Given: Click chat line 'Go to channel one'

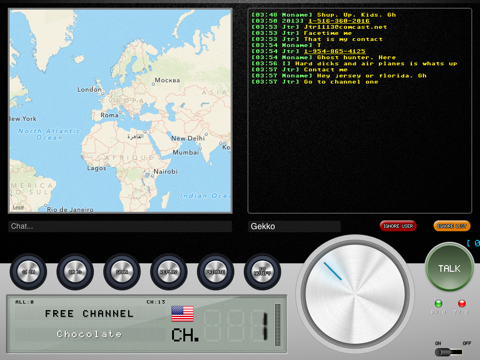Looking at the screenshot, I should pyautogui.click(x=341, y=82).
